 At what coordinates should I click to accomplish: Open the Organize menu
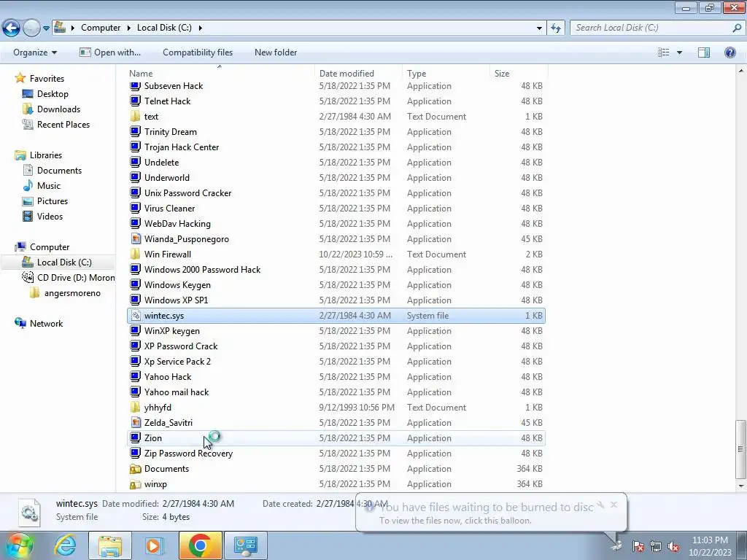point(35,52)
